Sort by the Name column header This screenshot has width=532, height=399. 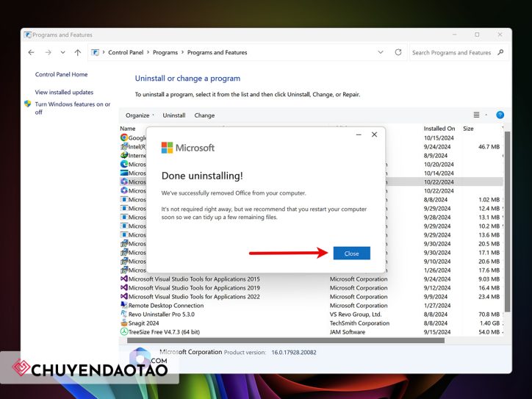point(128,129)
